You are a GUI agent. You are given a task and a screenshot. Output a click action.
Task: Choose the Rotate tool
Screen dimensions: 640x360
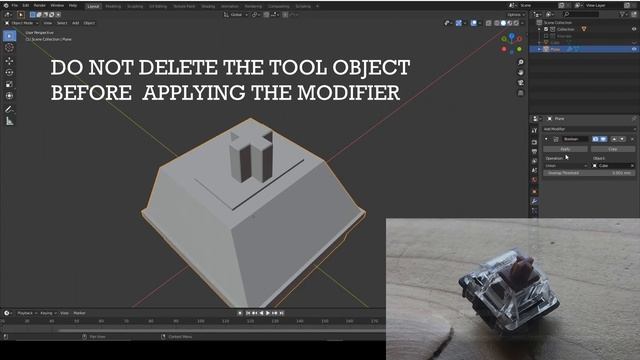click(x=9, y=72)
